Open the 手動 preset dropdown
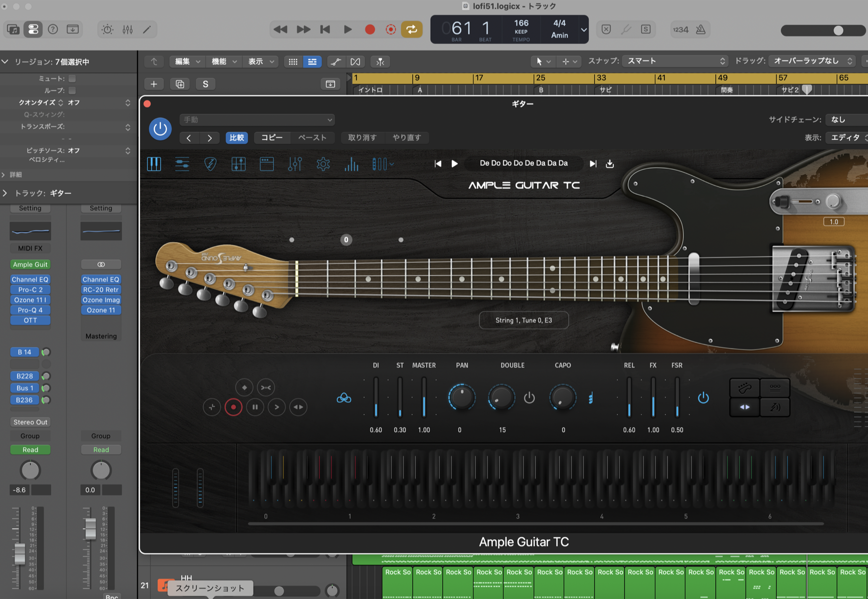868x599 pixels. coord(257,120)
